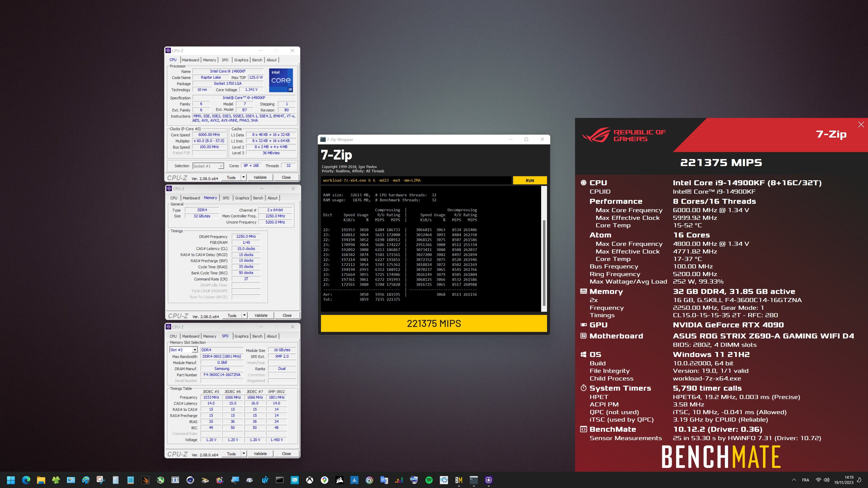Open Graphics tab in SPD CPU-Z window
The image size is (868, 488).
(x=241, y=336)
